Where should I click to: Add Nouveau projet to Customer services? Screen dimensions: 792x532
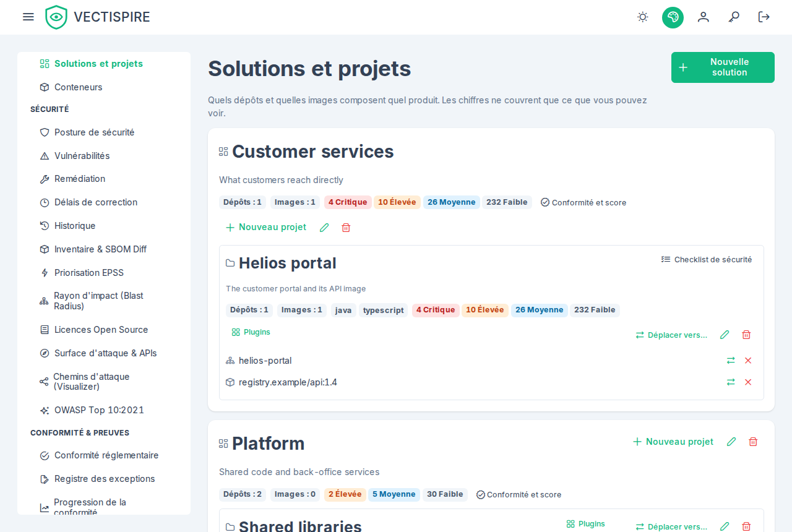pos(266,227)
